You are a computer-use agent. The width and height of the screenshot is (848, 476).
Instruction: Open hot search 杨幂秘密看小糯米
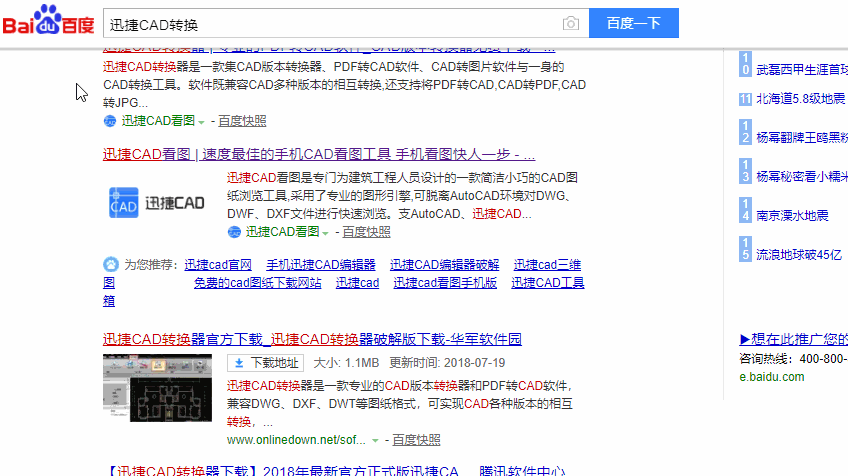pos(802,177)
